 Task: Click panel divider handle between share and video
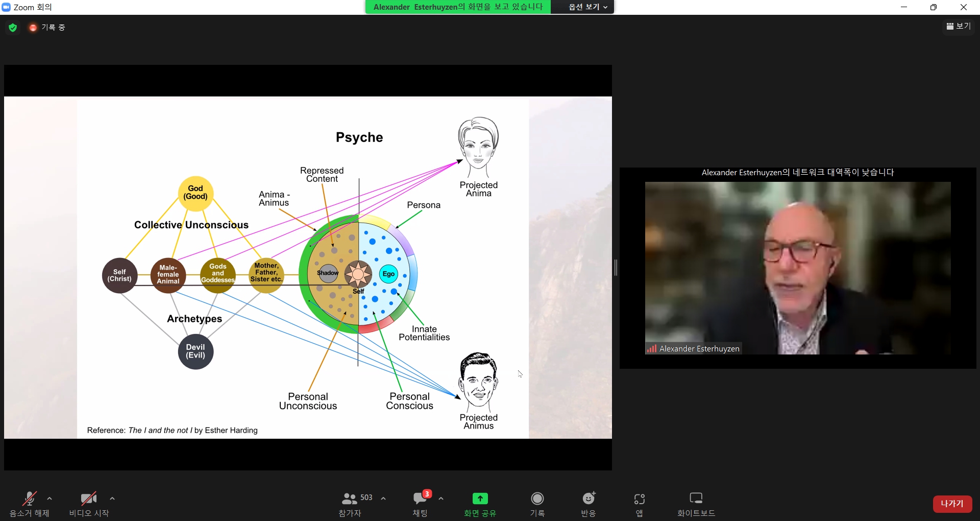616,268
